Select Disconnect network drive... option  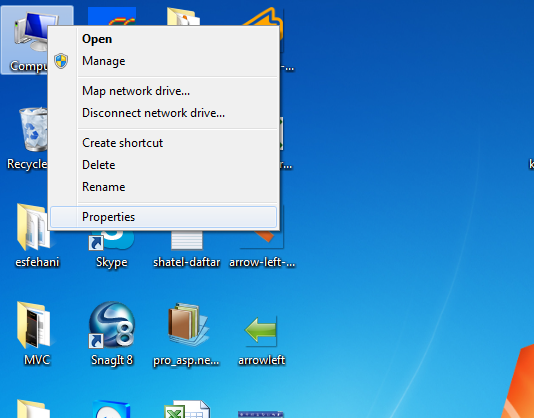pos(163,113)
